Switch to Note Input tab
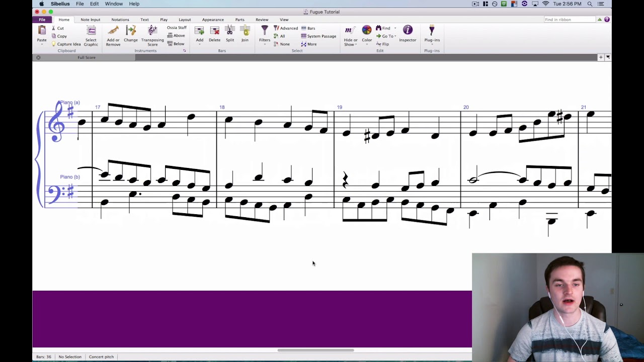The height and width of the screenshot is (362, 644). 91,20
